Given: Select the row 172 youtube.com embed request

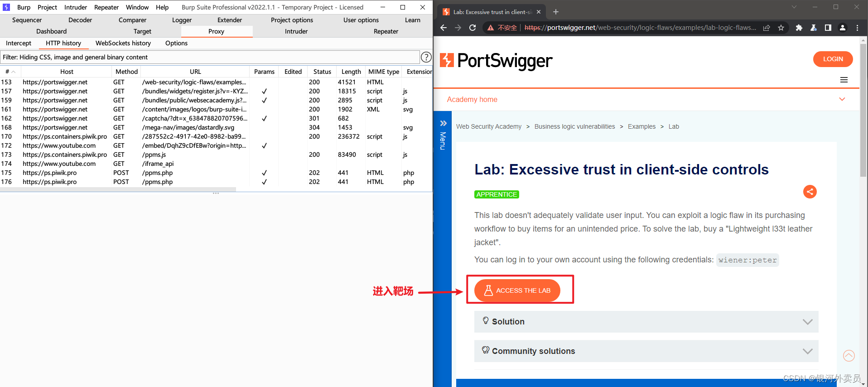Looking at the screenshot, I should [x=216, y=145].
